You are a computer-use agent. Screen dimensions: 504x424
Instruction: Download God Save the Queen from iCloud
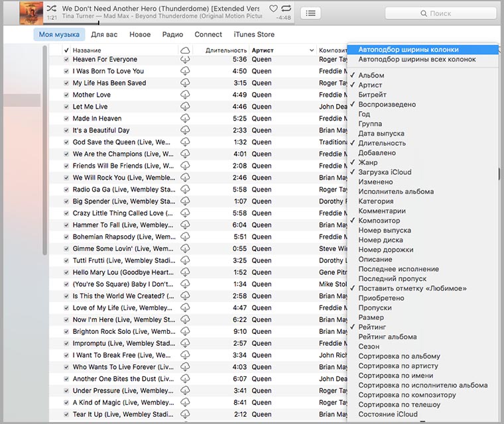point(185,142)
